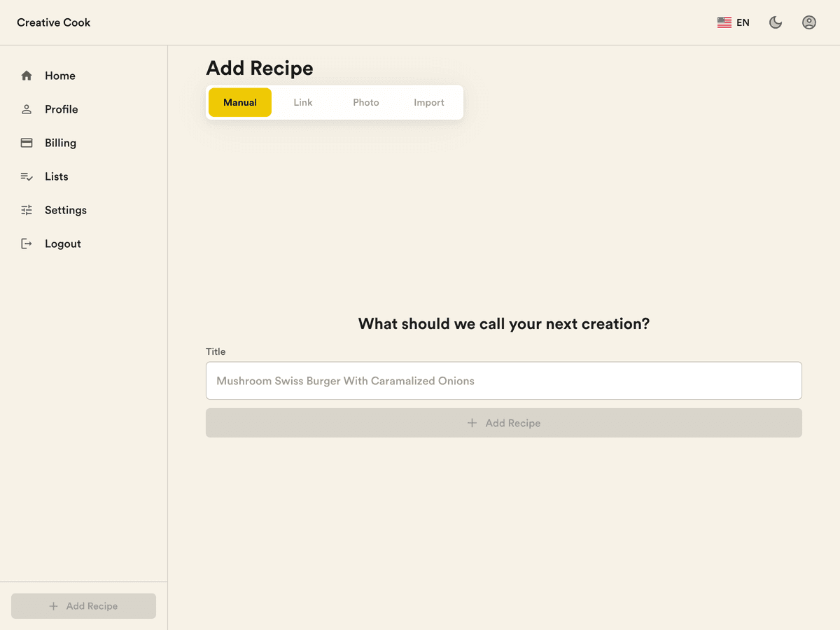Screen dimensions: 840x630
Task: Select the Settings sliders icon
Action: tap(27, 209)
